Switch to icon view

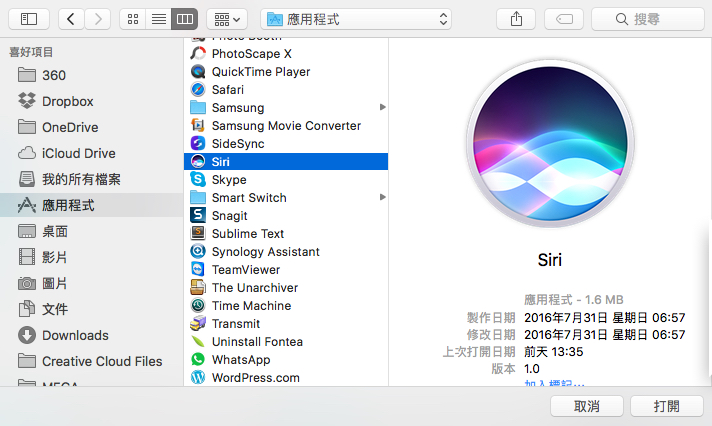click(x=133, y=19)
